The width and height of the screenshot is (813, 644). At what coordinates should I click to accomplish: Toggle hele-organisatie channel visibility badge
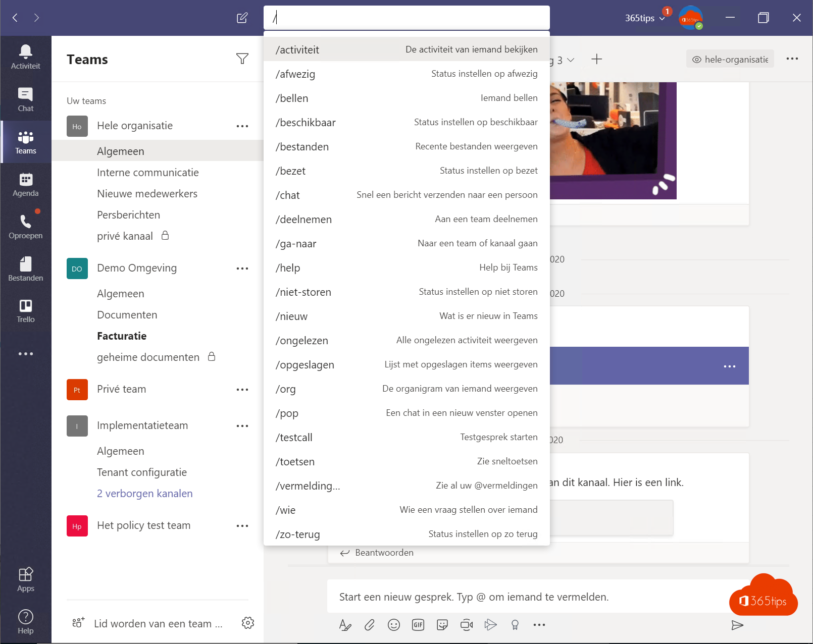point(730,60)
